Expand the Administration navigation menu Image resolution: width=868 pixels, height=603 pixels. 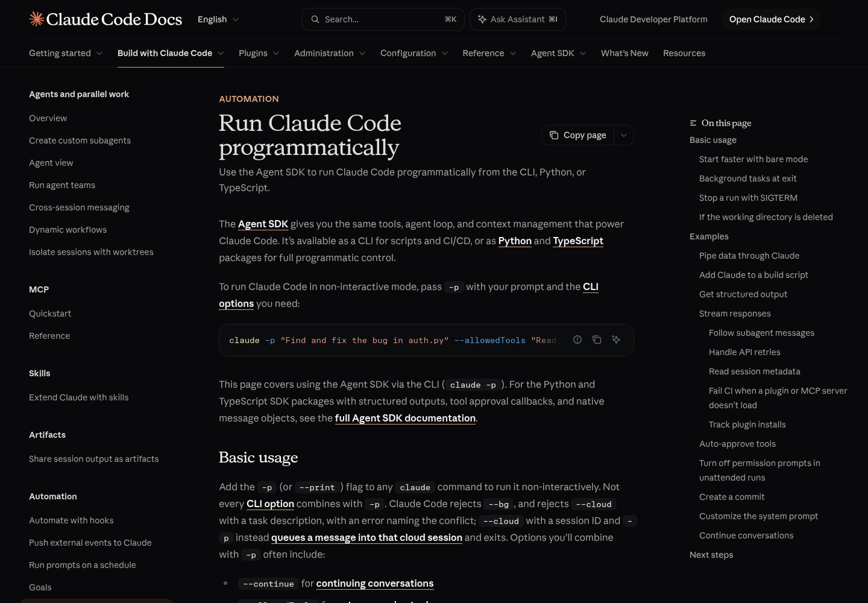(x=330, y=53)
